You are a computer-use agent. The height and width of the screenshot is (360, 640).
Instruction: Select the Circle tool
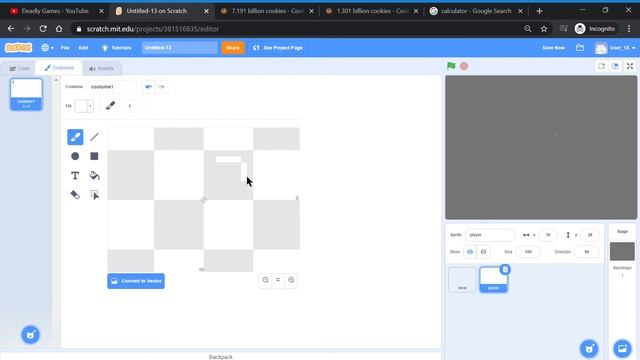(75, 156)
